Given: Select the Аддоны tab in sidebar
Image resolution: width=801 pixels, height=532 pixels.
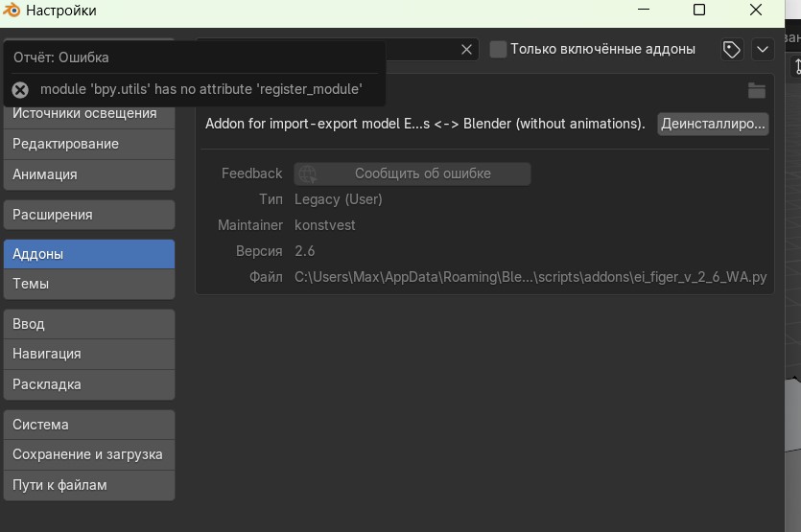Looking at the screenshot, I should (89, 254).
